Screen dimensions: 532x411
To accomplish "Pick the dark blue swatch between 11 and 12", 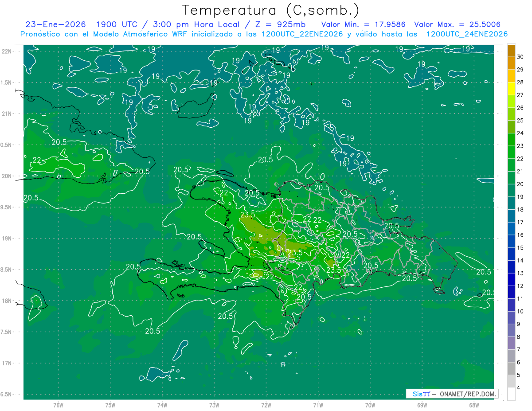I will click(x=511, y=292).
